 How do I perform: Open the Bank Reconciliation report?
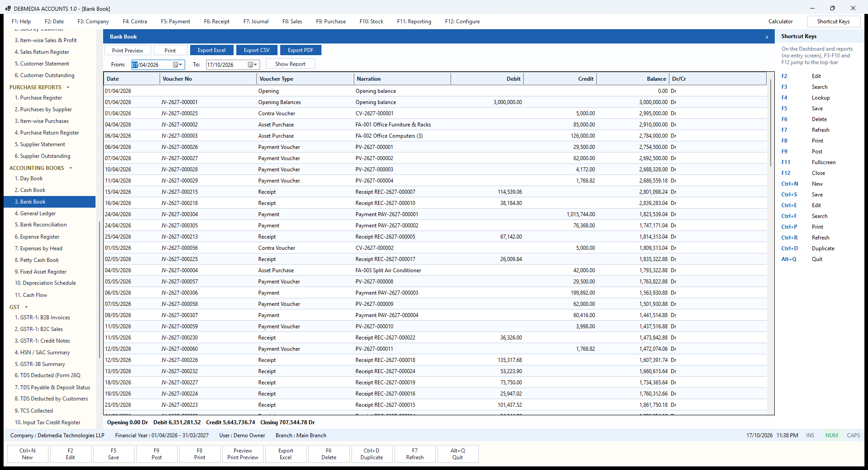[41, 225]
